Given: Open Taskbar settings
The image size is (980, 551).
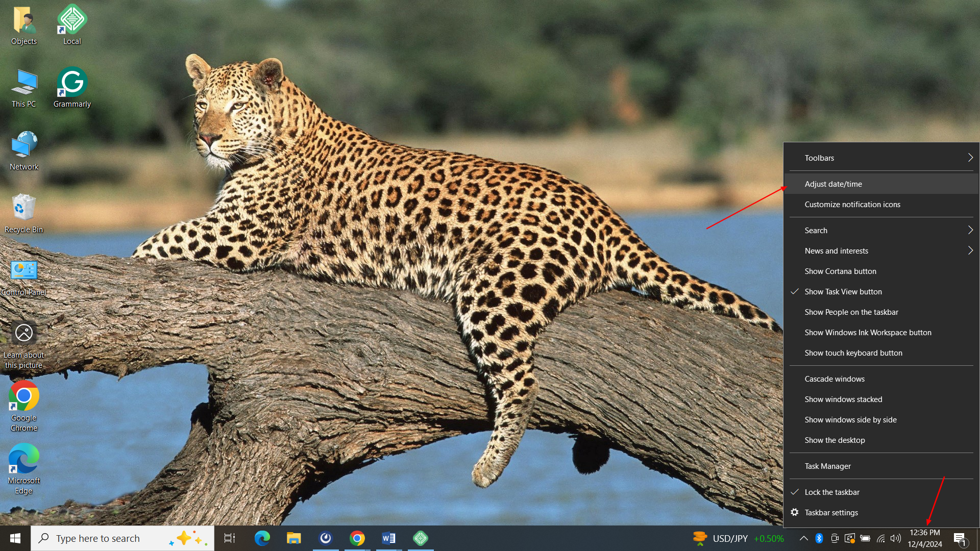Looking at the screenshot, I should [x=881, y=512].
